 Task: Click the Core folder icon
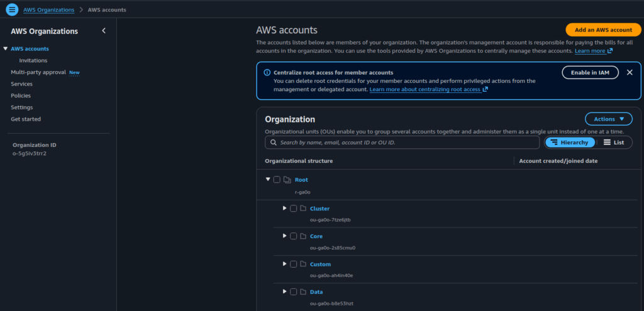303,236
